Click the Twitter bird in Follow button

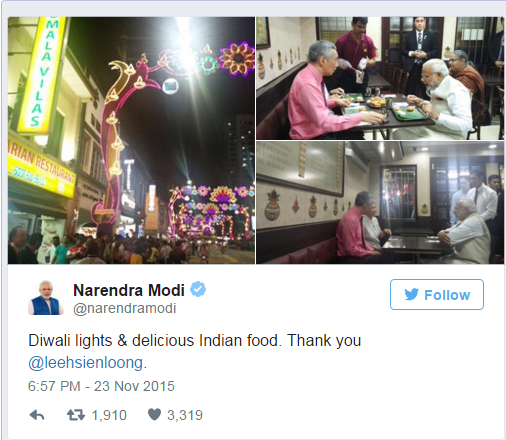pyautogui.click(x=411, y=295)
